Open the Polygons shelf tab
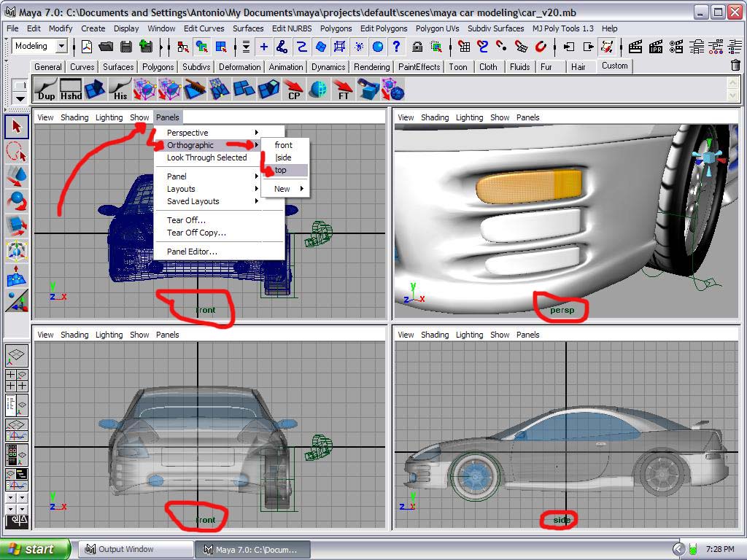This screenshot has width=747, height=560. coord(158,66)
